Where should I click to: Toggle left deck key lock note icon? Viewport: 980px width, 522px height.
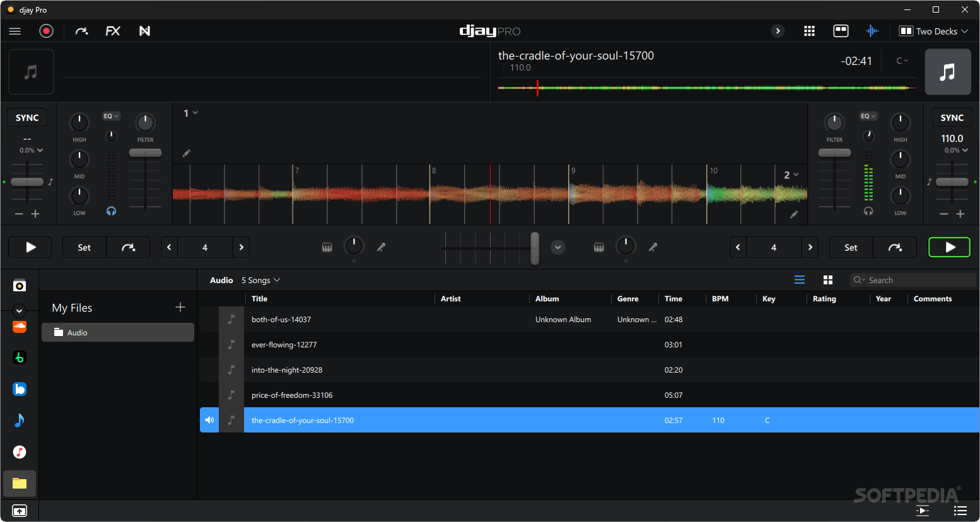tap(50, 182)
